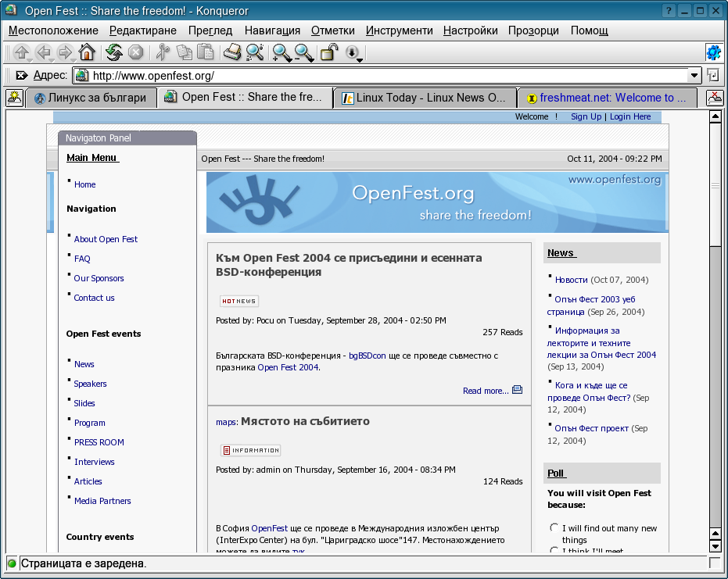Open the Отметки menu
The height and width of the screenshot is (579, 728).
[332, 30]
